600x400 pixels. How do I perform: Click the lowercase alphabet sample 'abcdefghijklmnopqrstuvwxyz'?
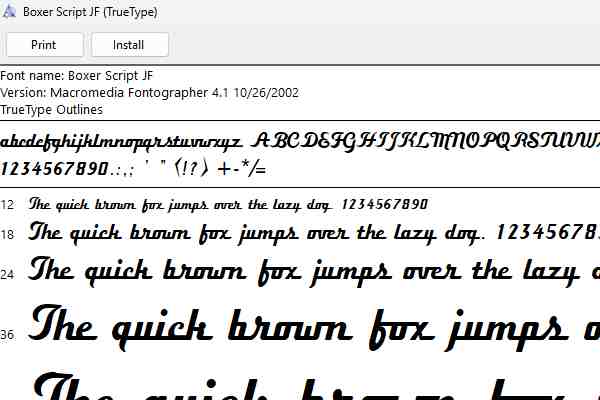tap(121, 142)
